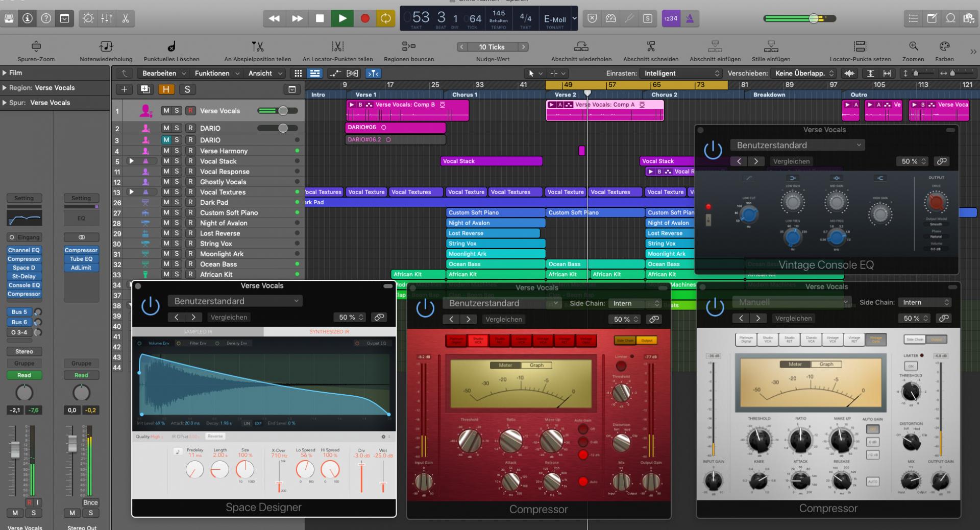The width and height of the screenshot is (980, 530).
Task: Open the Inspector info icon
Action: tap(27, 18)
